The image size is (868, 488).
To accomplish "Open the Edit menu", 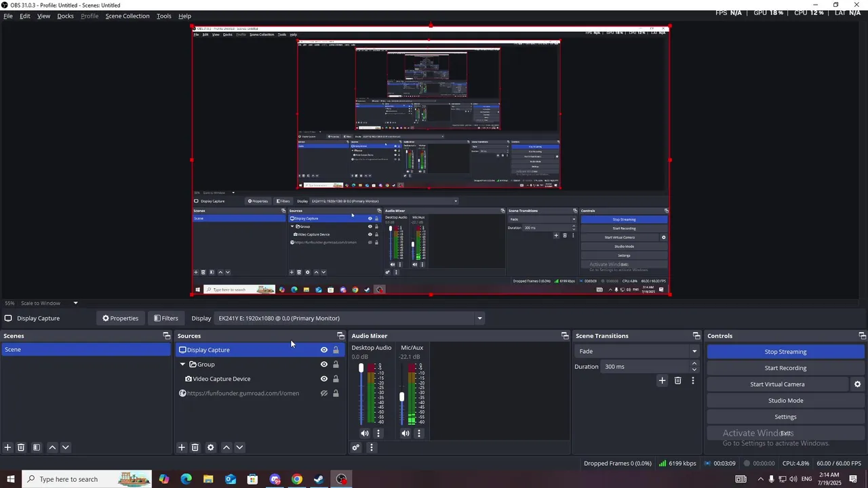I will (24, 16).
